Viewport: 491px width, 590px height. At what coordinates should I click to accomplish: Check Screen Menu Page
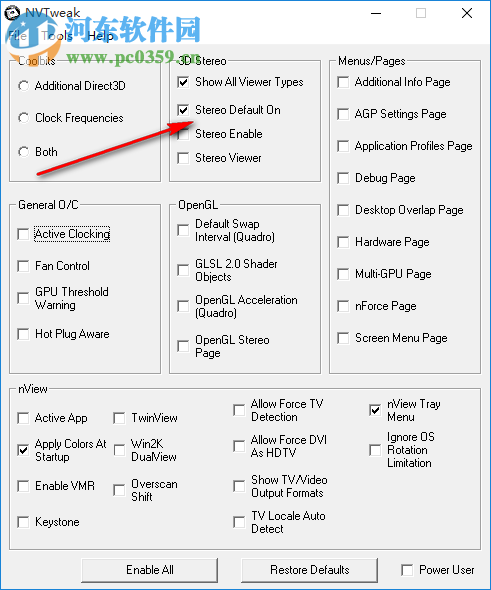(343, 338)
